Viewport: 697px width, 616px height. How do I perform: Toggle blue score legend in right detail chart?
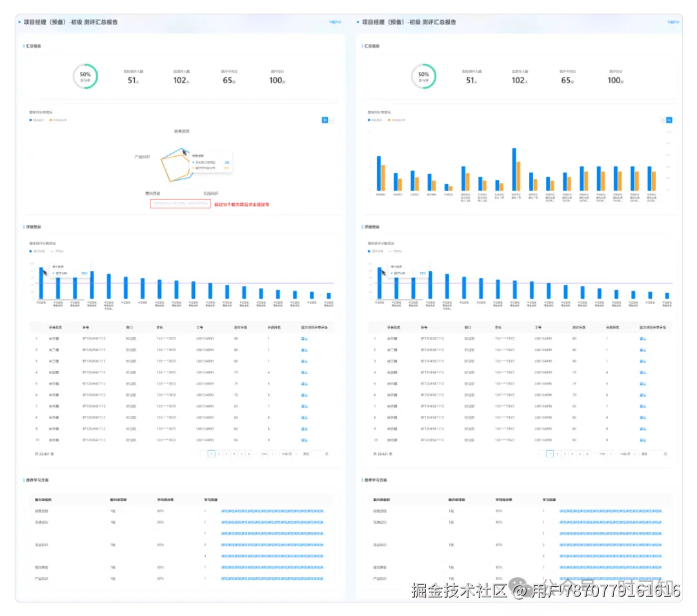pos(376,252)
